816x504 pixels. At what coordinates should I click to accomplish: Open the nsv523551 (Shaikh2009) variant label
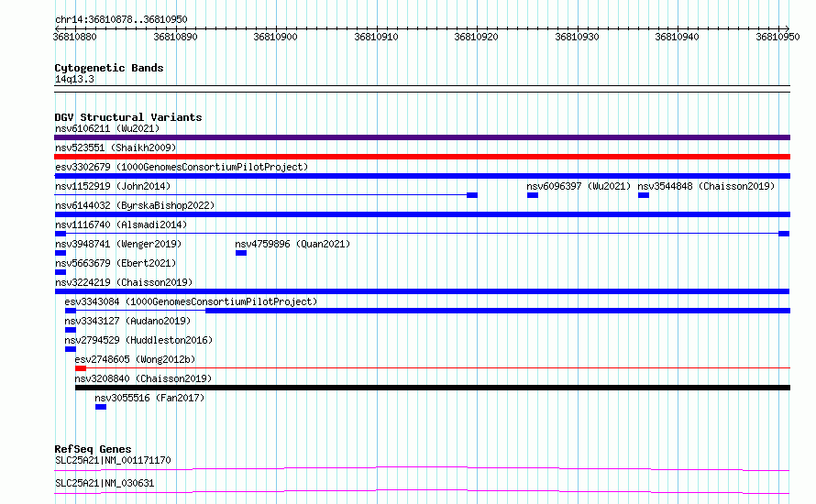[116, 148]
